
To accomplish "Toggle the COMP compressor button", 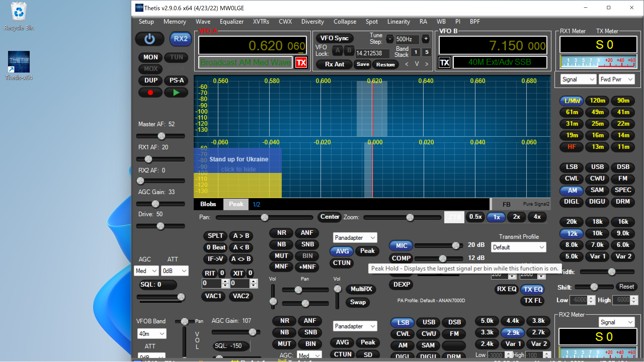I will pos(401,258).
